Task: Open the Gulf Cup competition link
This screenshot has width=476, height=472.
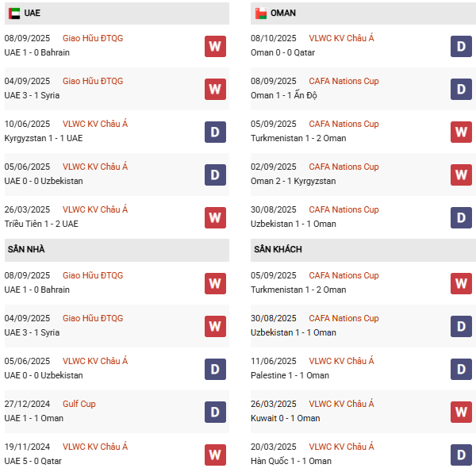Action: (x=79, y=404)
